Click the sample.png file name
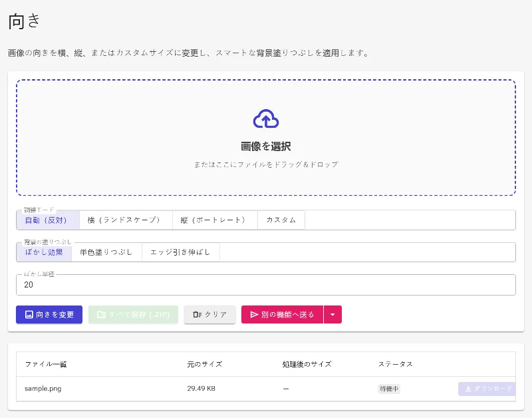This screenshot has width=532, height=418. pyautogui.click(x=43, y=389)
